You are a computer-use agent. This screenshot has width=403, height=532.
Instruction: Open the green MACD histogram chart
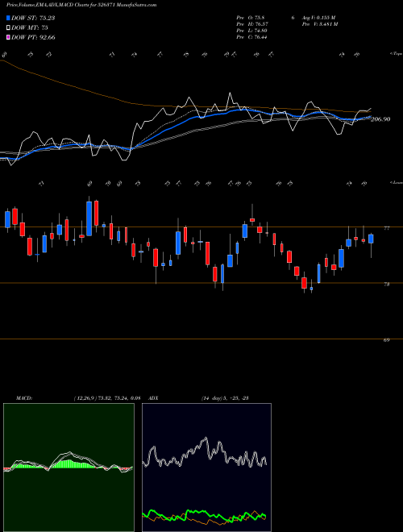coord(69,468)
